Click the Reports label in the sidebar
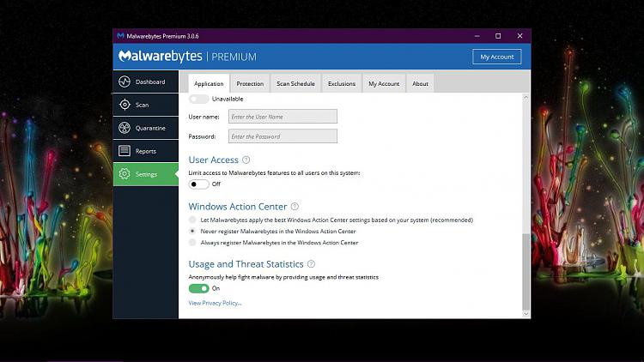 tap(146, 151)
